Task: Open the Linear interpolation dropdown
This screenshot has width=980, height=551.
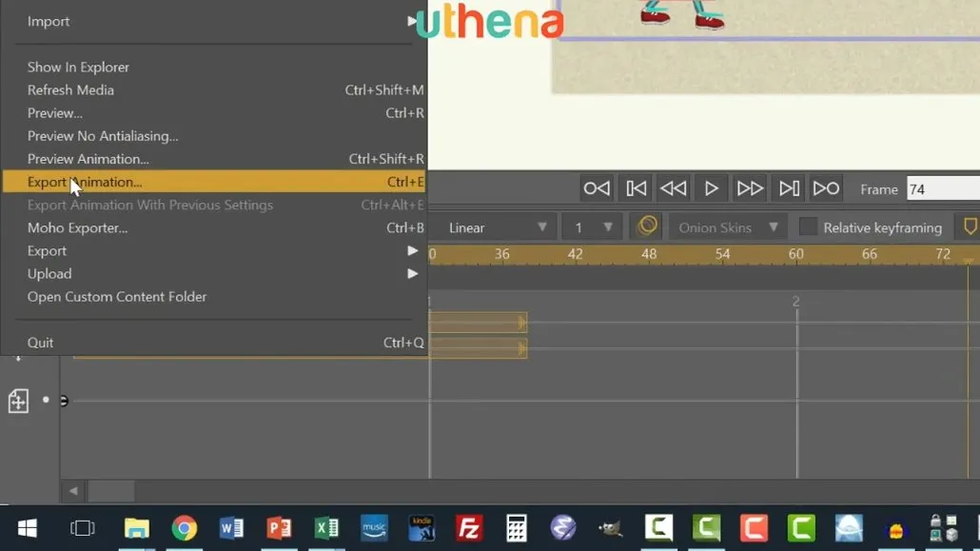Action: tap(497, 227)
